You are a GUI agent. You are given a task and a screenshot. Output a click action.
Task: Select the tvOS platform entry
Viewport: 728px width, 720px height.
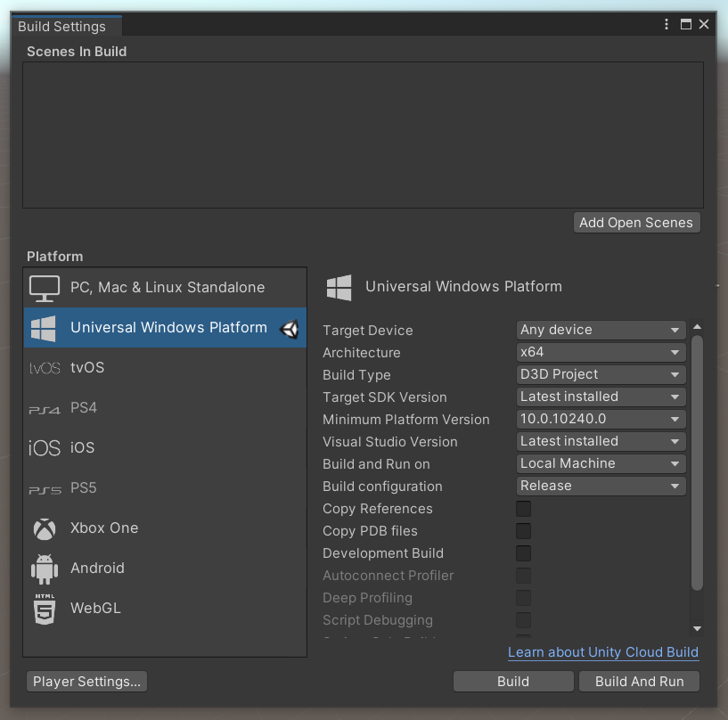165,368
